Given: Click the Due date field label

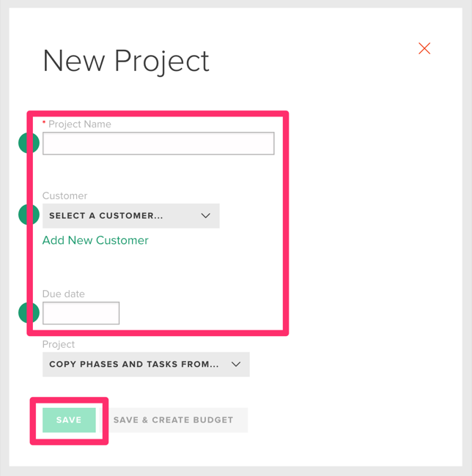Looking at the screenshot, I should tap(64, 294).
